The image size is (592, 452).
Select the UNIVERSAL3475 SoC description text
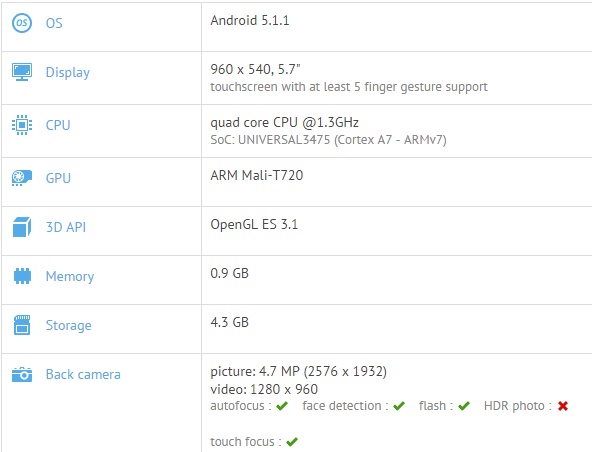point(328,140)
